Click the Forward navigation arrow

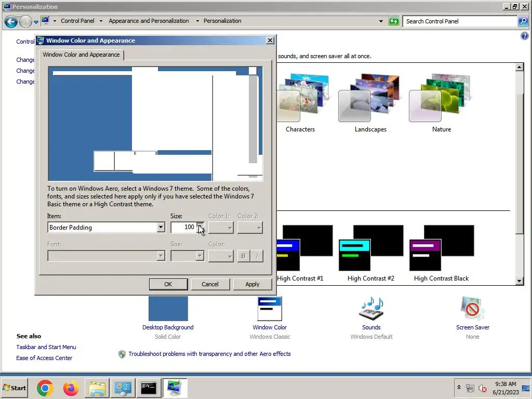pos(25,22)
